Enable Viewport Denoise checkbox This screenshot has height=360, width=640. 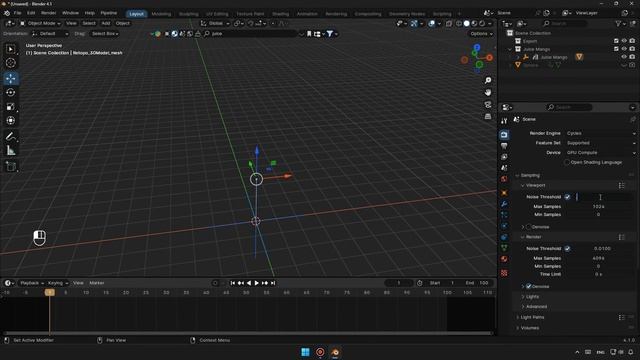pos(529,227)
